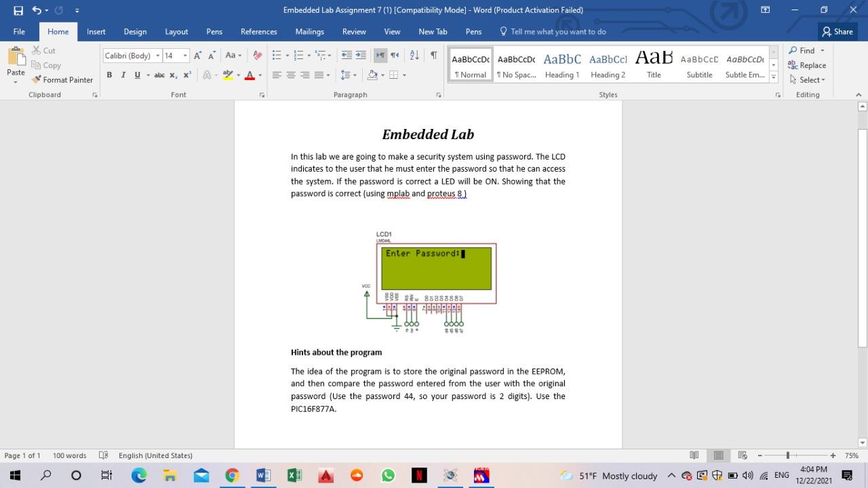The height and width of the screenshot is (488, 868).
Task: Open the Change Case dropdown
Action: coord(233,56)
